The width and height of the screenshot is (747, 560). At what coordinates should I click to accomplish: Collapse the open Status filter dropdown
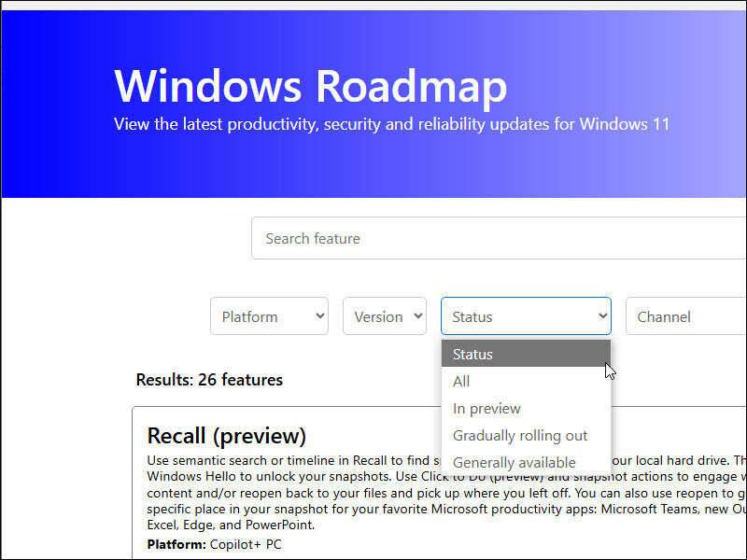(x=526, y=316)
